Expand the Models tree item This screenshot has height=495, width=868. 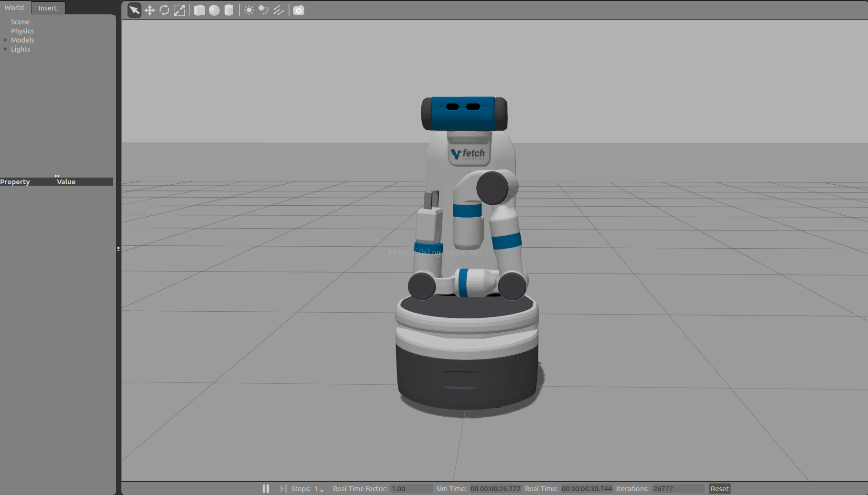[x=6, y=40]
